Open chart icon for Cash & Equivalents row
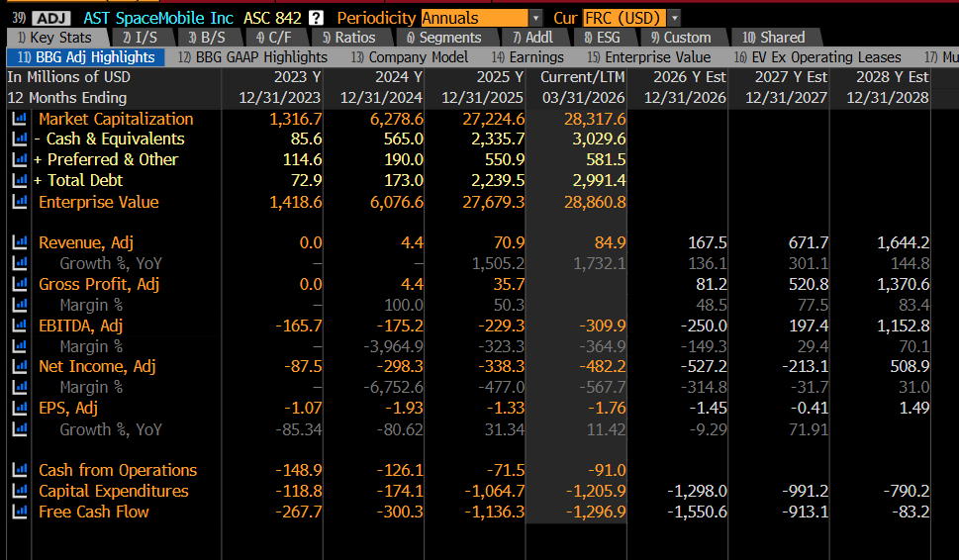 [20, 139]
